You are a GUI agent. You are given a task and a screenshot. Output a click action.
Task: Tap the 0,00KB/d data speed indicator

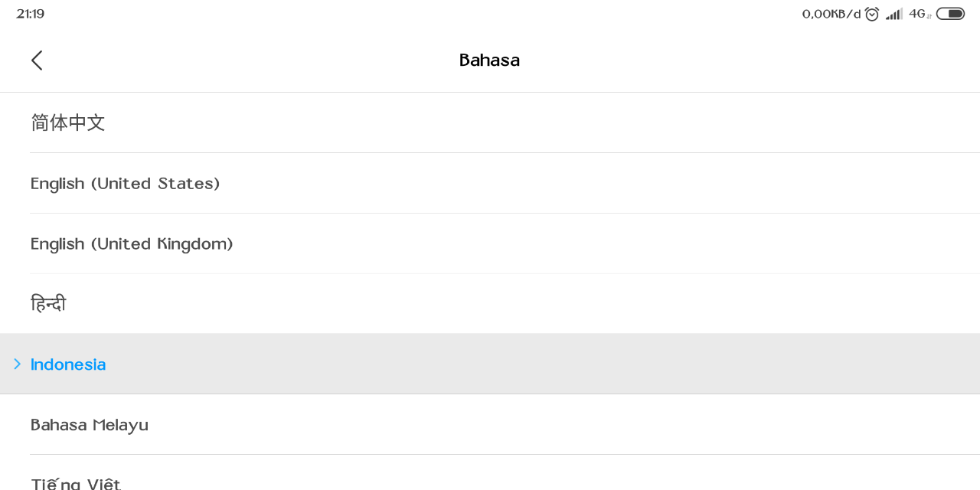(831, 14)
